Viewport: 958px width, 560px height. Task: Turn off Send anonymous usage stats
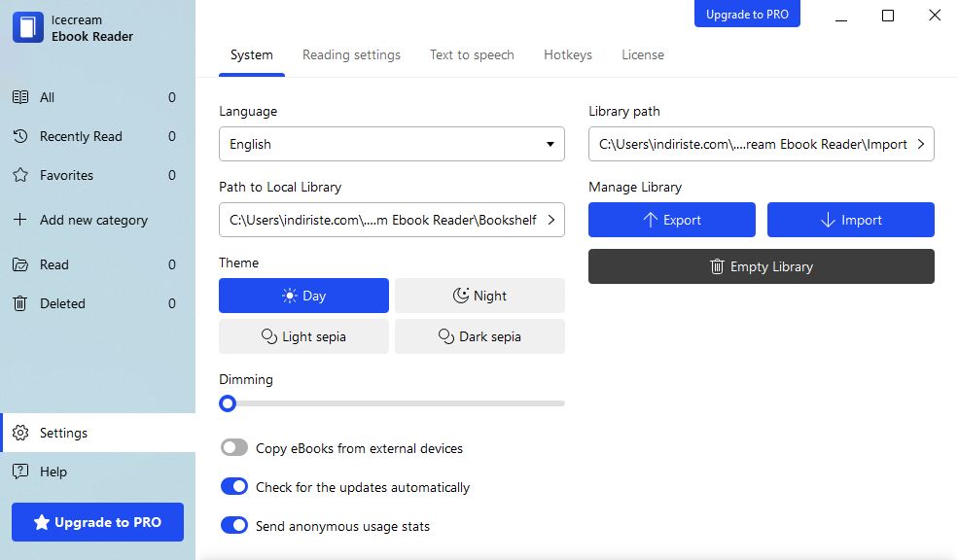point(234,525)
